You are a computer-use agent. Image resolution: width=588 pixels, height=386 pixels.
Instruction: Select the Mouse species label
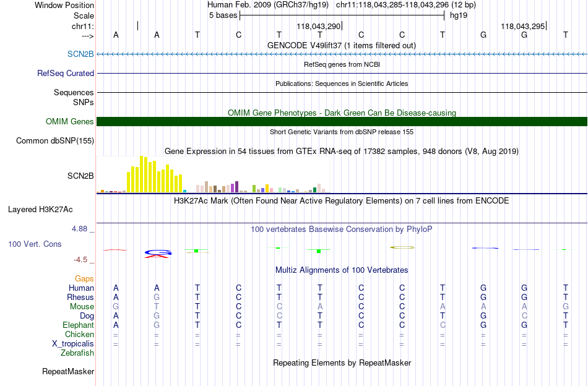click(82, 307)
